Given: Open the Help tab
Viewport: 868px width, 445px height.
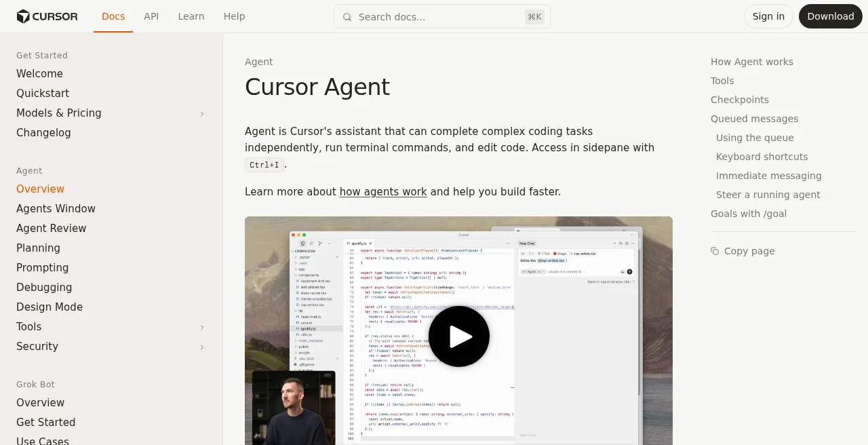Looking at the screenshot, I should coord(235,16).
